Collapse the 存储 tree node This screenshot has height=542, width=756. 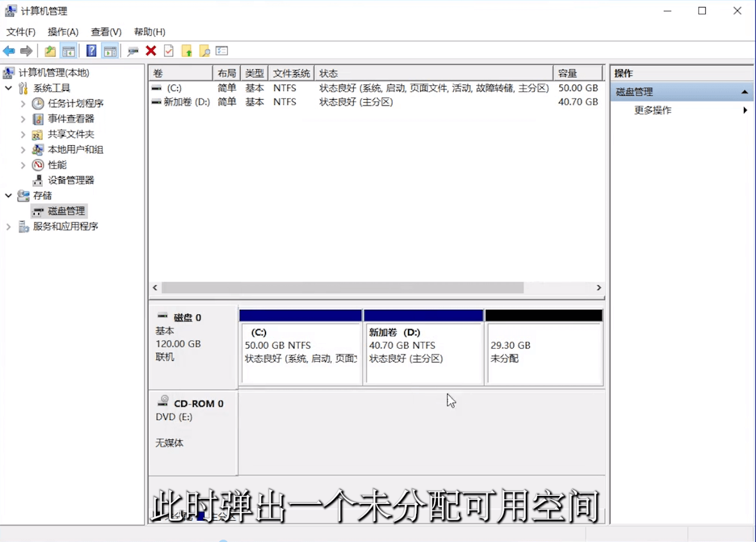click(9, 196)
